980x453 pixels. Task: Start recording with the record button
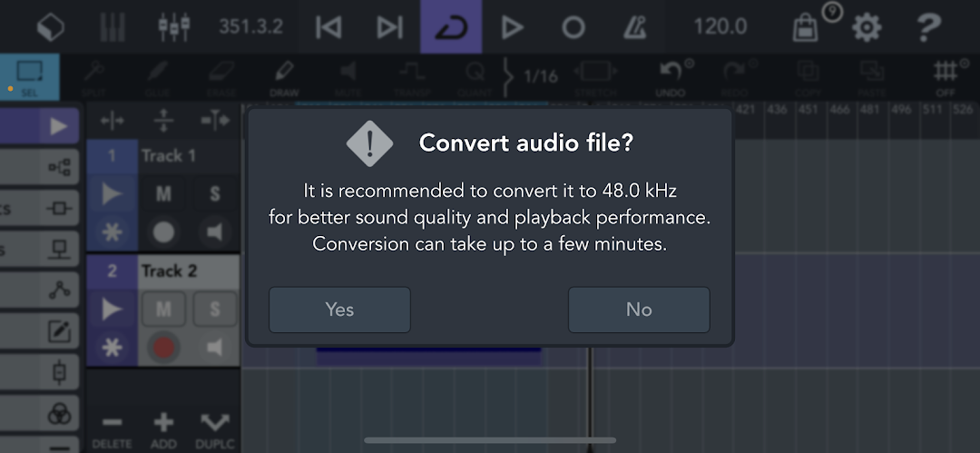click(573, 27)
